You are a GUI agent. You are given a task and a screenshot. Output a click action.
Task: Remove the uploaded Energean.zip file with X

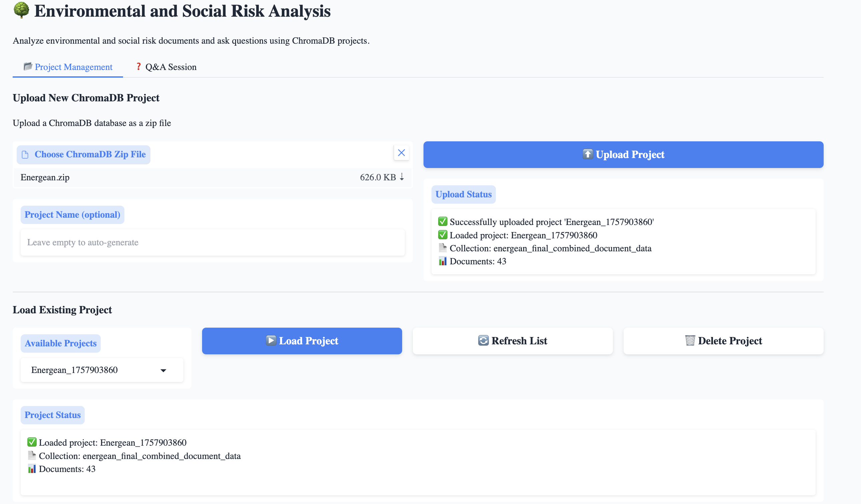pos(401,153)
